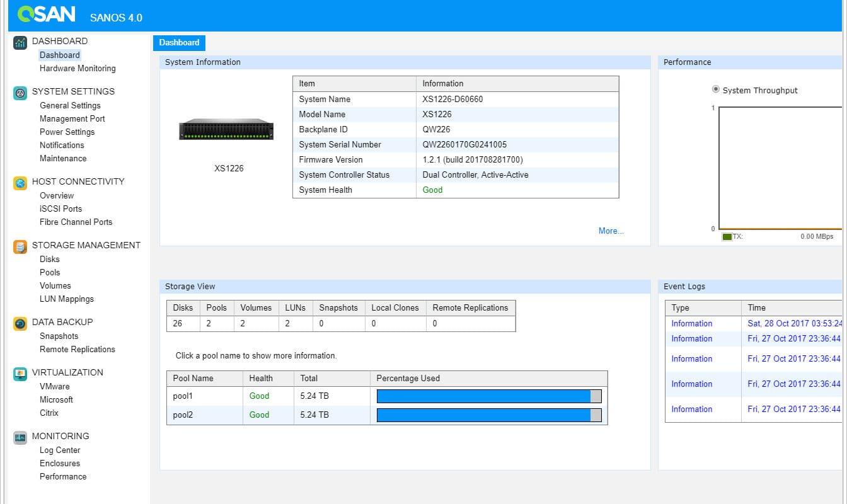Click the Percentage Used column header
The height and width of the screenshot is (504, 847).
point(489,378)
